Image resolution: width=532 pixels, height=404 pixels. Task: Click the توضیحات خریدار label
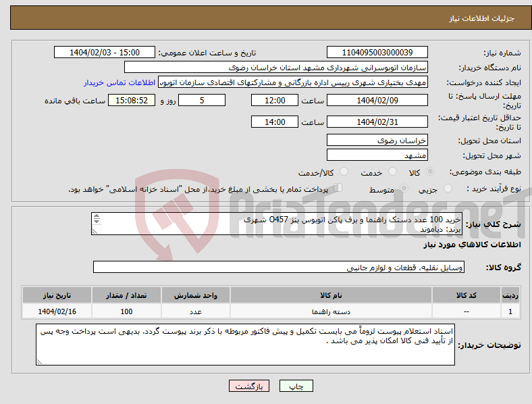coord(489,345)
